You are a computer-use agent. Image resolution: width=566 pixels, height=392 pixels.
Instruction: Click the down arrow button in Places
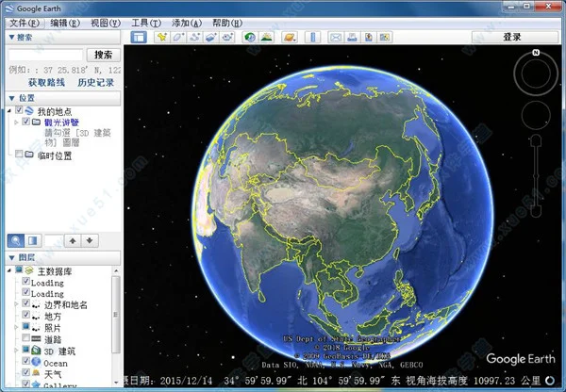coord(90,240)
